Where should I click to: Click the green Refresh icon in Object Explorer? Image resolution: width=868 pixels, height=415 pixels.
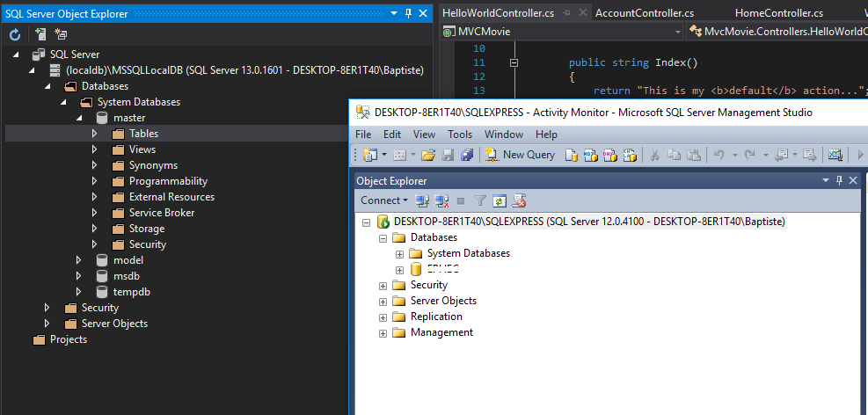[500, 200]
